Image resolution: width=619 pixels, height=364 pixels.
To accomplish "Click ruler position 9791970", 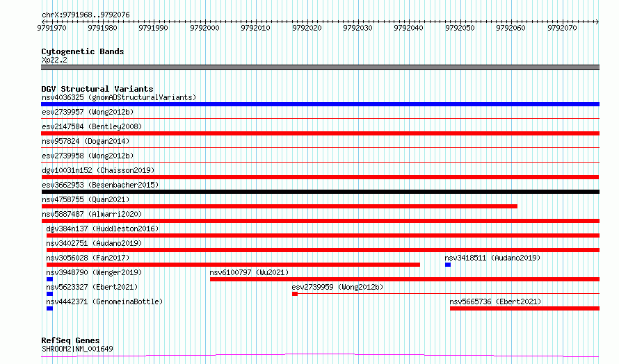I will 51,28.
